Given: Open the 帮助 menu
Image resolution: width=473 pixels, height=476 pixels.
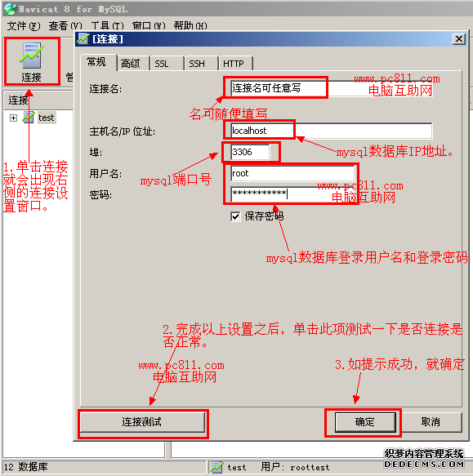Looking at the screenshot, I should 190,26.
